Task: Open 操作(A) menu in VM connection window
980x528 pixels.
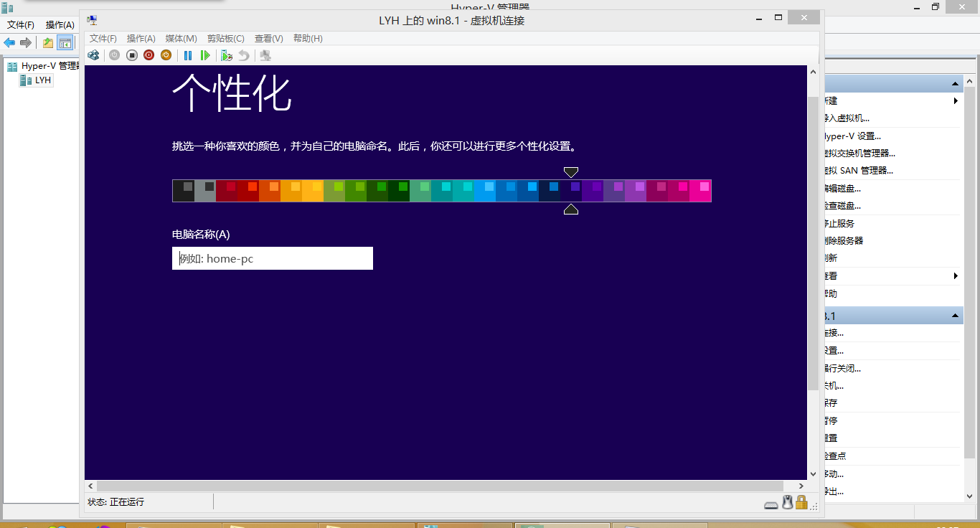Action: click(x=141, y=39)
